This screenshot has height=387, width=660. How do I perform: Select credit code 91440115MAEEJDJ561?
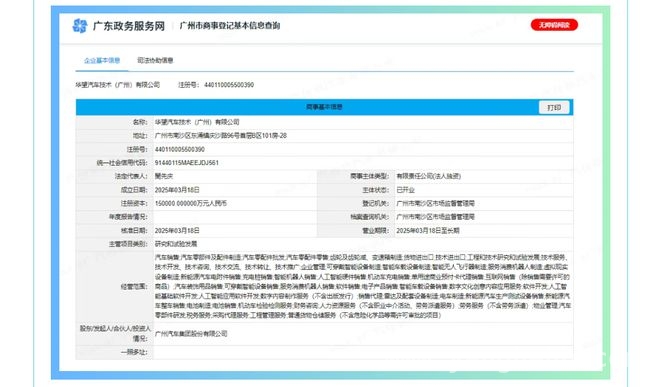click(186, 163)
